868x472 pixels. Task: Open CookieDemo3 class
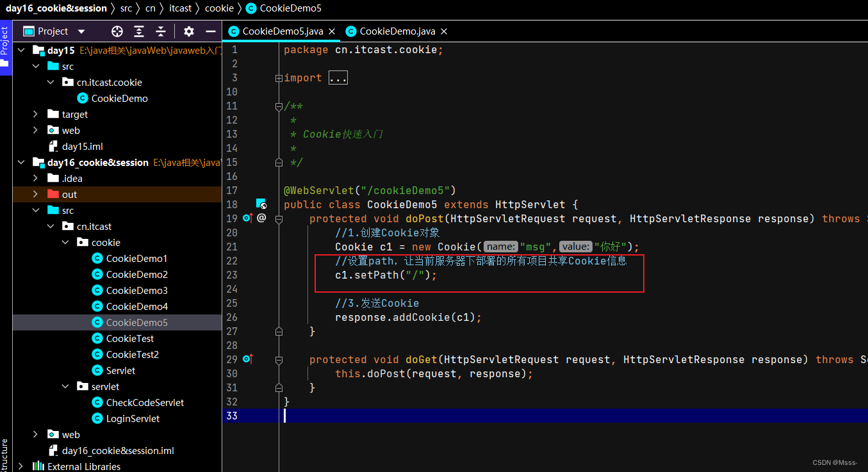click(136, 291)
